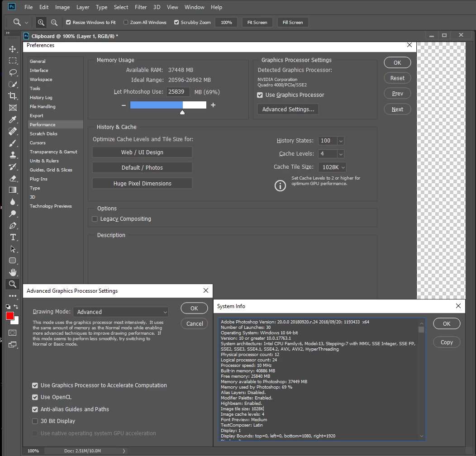This screenshot has height=456, width=476.
Task: Select the Rounded Rectangle shape tool
Action: click(x=13, y=261)
